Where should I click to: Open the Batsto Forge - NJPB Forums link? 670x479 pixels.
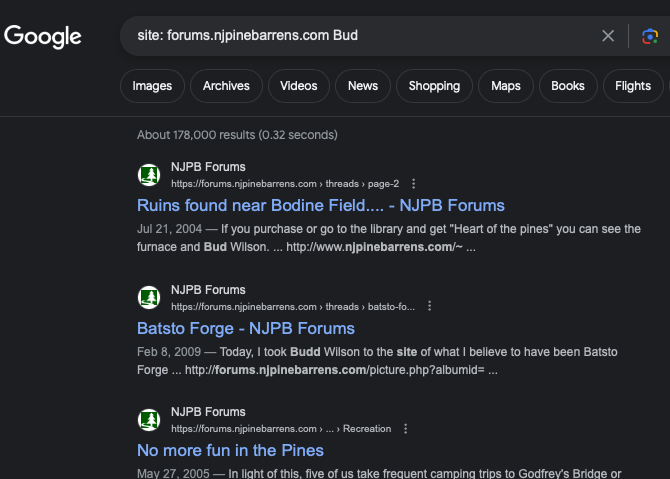245,328
